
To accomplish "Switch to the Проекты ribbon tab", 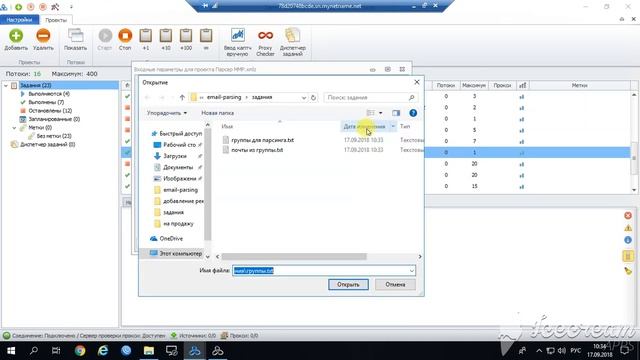I will [x=56, y=20].
